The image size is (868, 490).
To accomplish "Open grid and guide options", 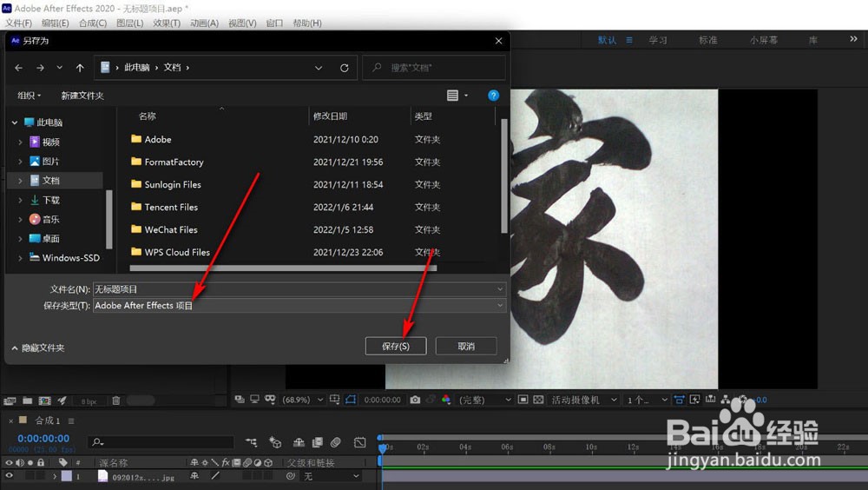I will tap(334, 399).
